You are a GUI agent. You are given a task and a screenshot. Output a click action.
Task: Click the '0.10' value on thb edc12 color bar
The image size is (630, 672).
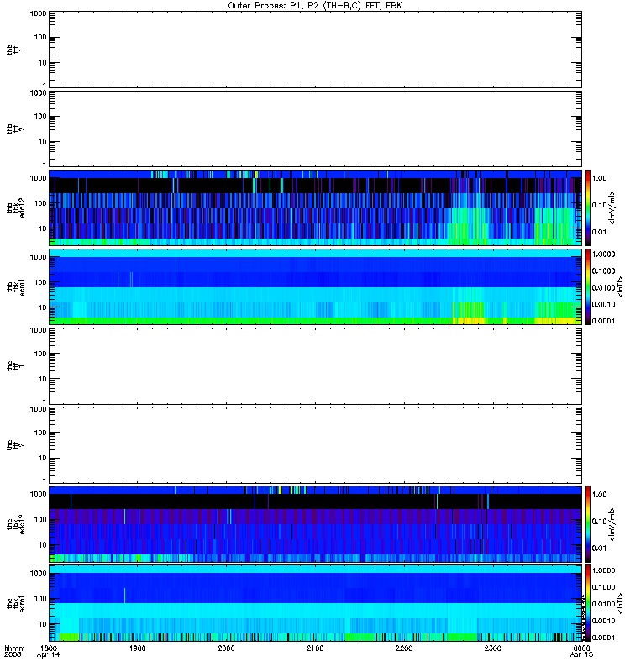(599, 205)
